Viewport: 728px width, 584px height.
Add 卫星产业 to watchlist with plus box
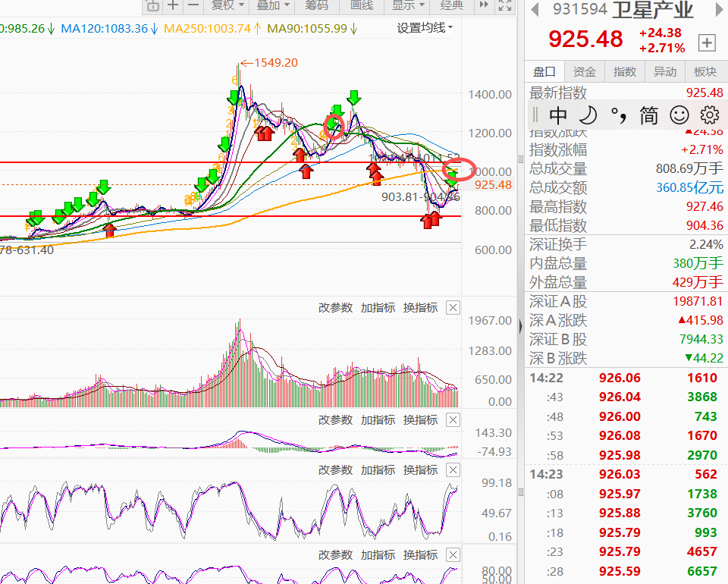pyautogui.click(x=707, y=43)
